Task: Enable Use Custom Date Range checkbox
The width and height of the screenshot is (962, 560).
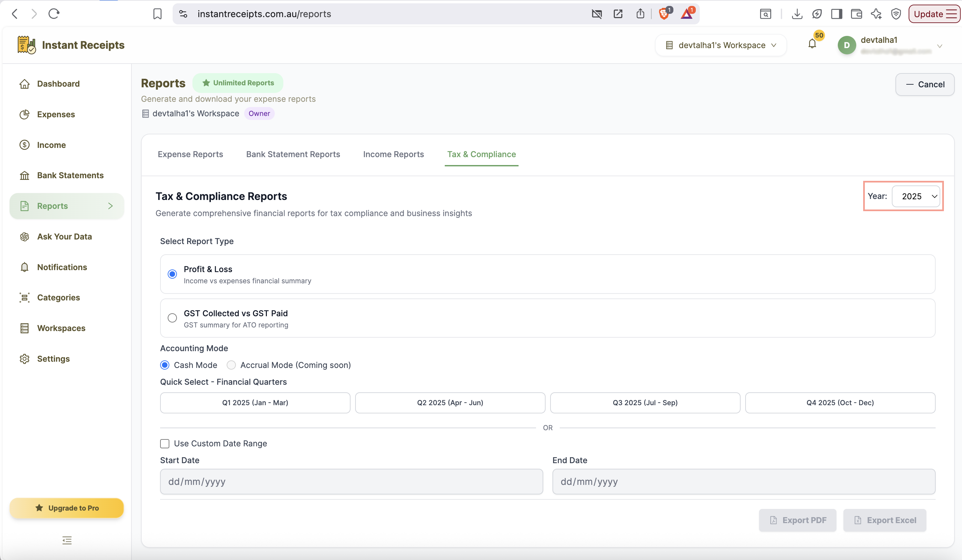Action: (x=164, y=443)
